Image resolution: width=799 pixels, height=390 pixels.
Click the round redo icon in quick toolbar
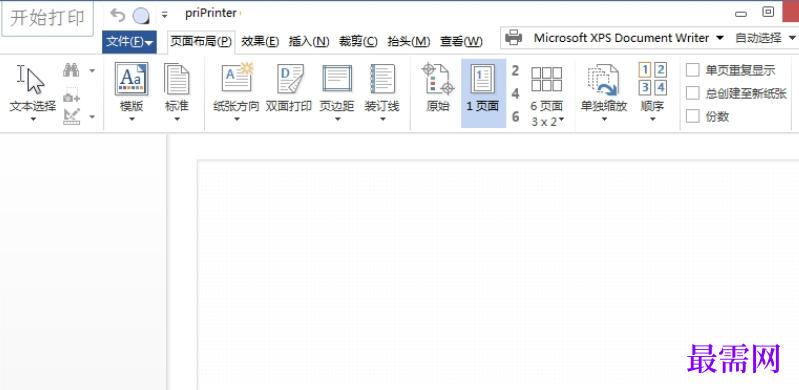pos(141,16)
